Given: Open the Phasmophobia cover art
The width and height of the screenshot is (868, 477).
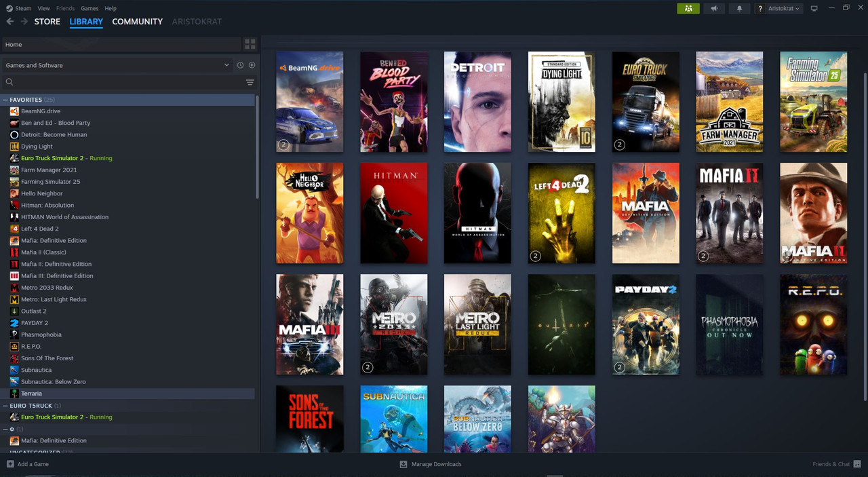Looking at the screenshot, I should pos(729,324).
